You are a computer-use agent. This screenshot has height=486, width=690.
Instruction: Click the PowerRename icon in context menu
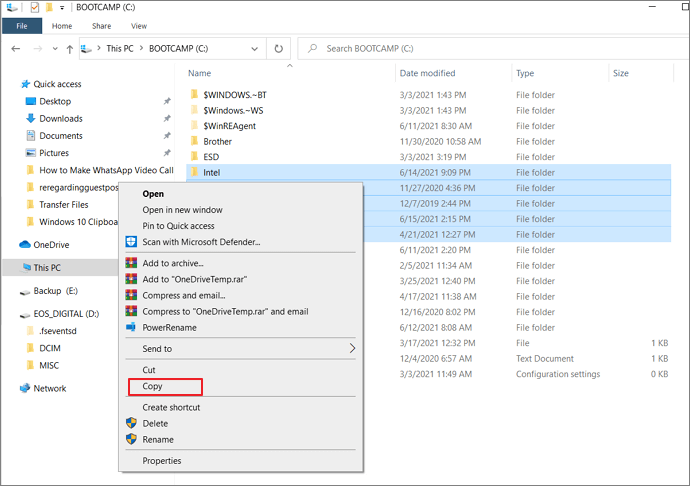[131, 327]
